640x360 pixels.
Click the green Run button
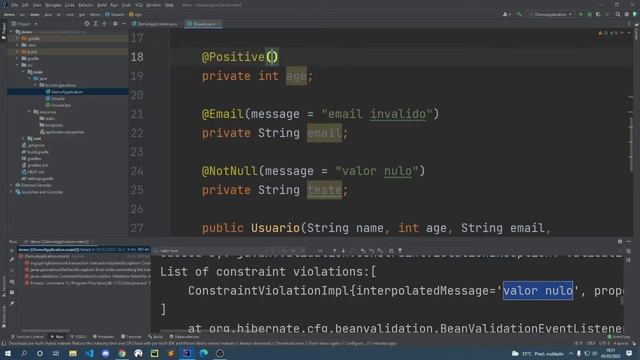point(581,14)
